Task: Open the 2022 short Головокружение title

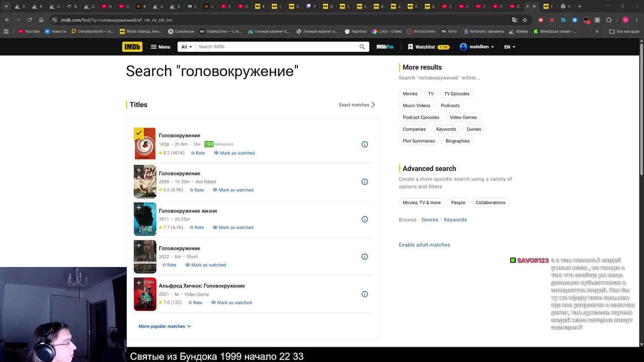Action: coord(180,248)
